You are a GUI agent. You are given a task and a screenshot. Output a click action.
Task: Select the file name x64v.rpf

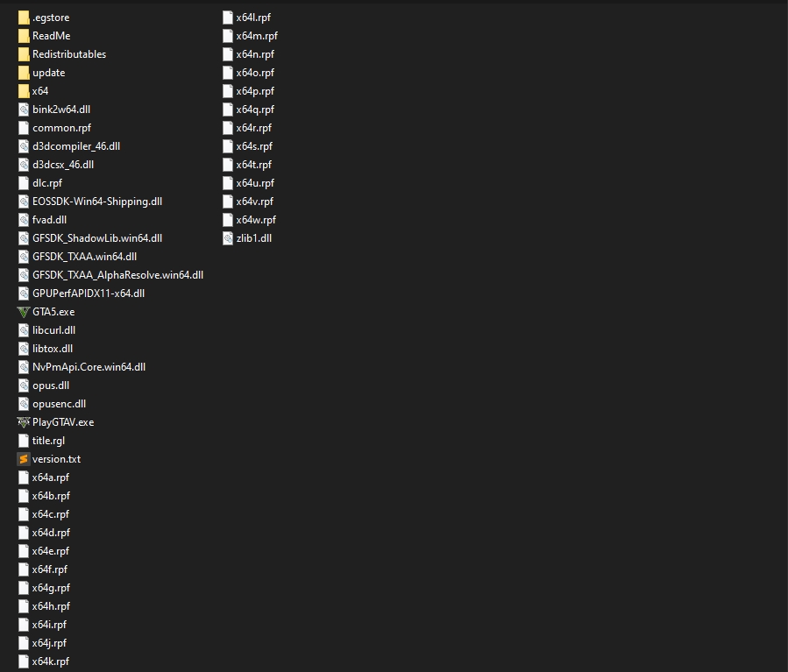click(255, 202)
